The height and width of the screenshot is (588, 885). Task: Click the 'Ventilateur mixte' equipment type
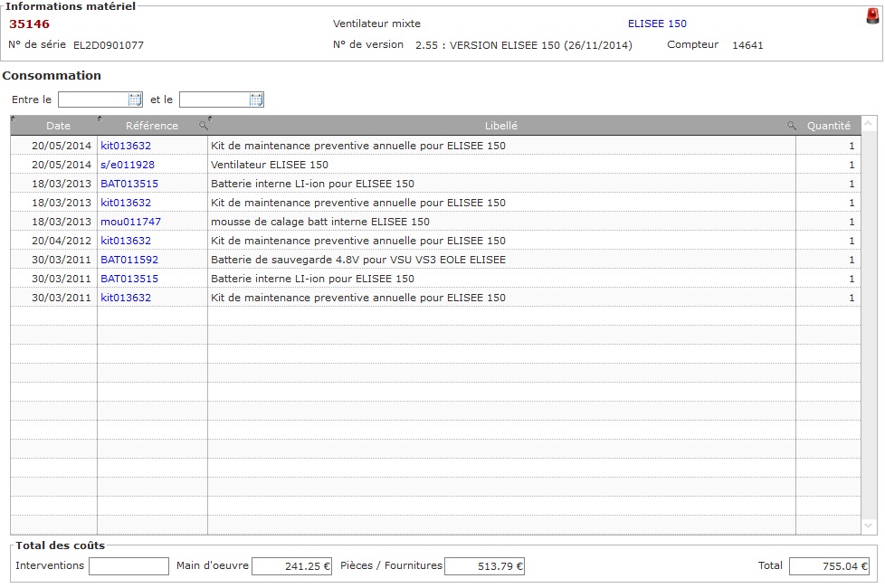[376, 24]
